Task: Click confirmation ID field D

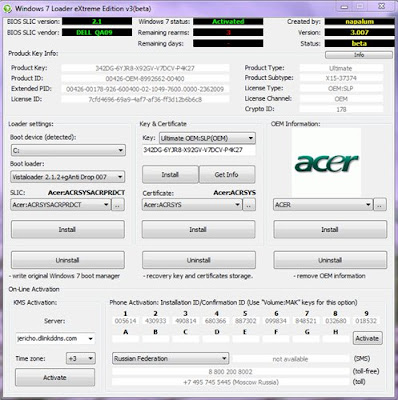Action: (216, 339)
